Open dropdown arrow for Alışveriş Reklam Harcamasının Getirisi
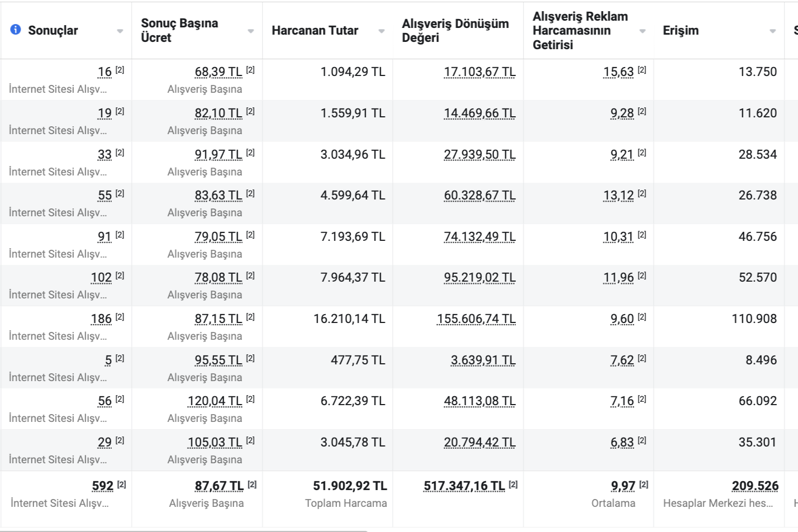Viewport: 798px width, 532px height. tap(643, 31)
